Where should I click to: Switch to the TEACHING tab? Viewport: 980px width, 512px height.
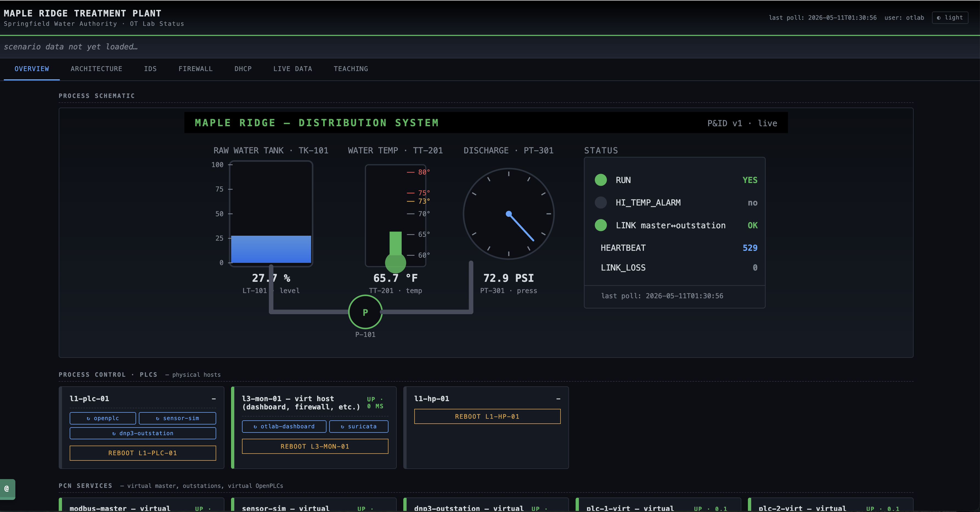coord(351,69)
